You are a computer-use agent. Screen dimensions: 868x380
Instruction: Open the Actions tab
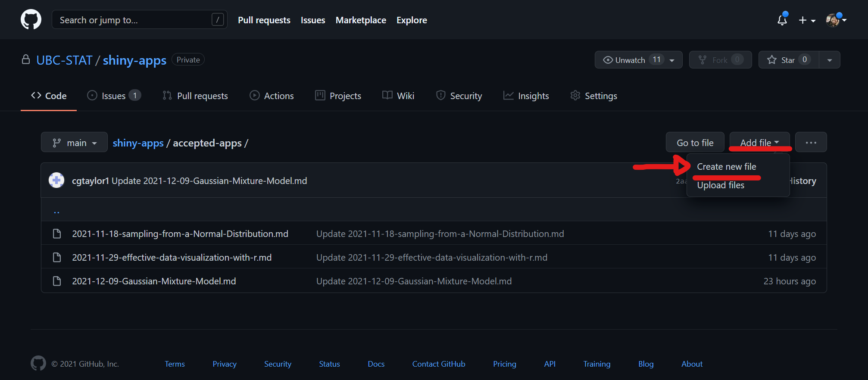point(272,96)
